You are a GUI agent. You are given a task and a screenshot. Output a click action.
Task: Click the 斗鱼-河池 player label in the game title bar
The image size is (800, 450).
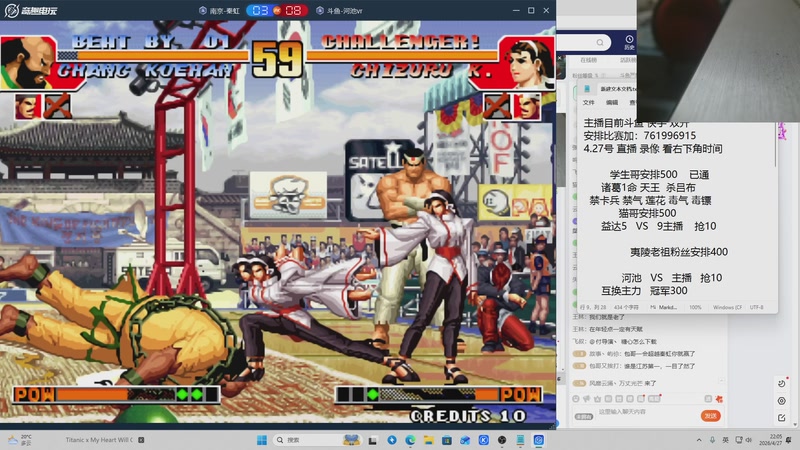tap(339, 10)
